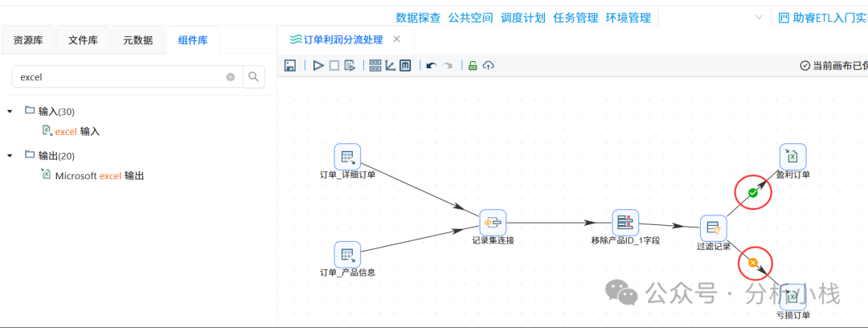Screen dimensions: 868x328
Task: Click the stacked rows layout toolbar icon
Action: 375,66
